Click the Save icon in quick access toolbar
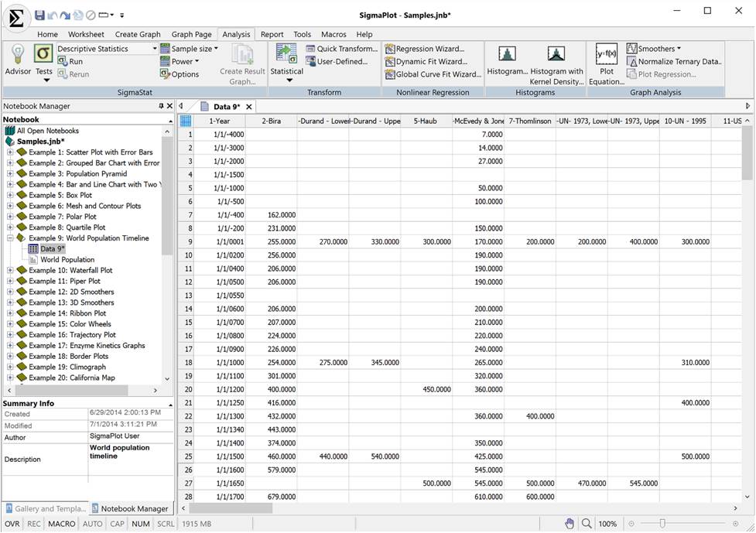The height and width of the screenshot is (533, 756). click(39, 15)
